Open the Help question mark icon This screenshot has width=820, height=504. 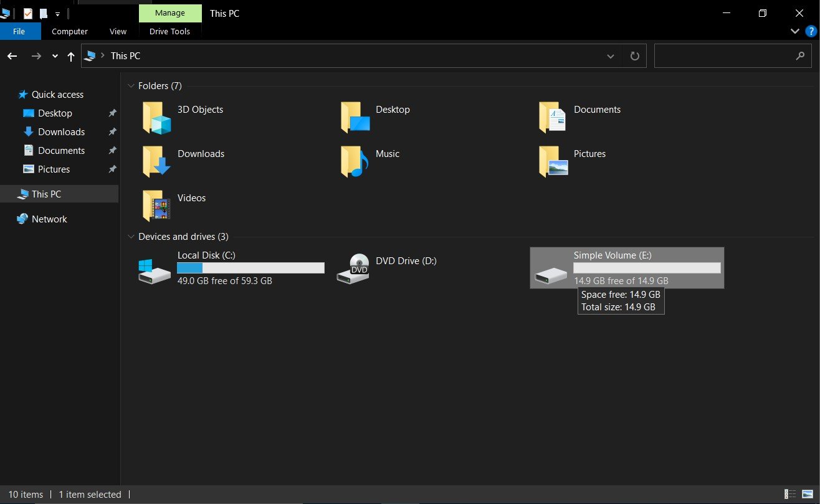810,31
